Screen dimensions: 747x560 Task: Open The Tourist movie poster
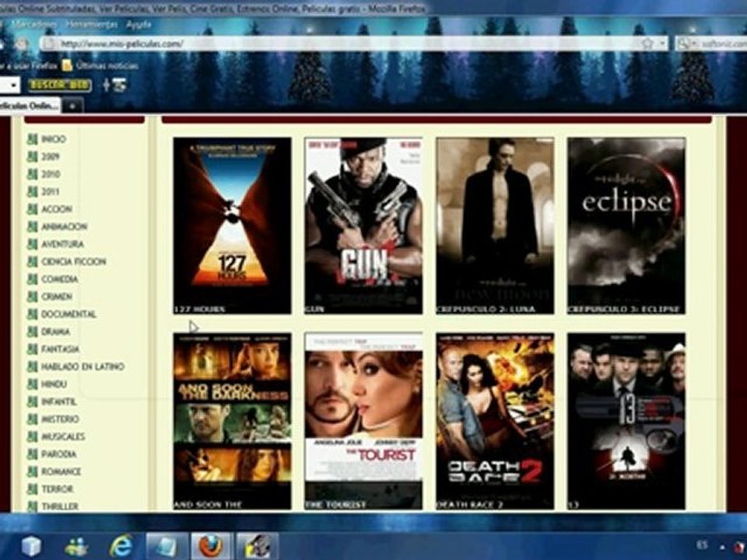(x=363, y=421)
